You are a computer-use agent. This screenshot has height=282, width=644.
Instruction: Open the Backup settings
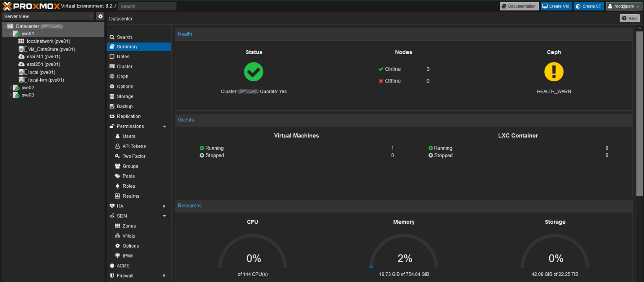click(x=123, y=106)
